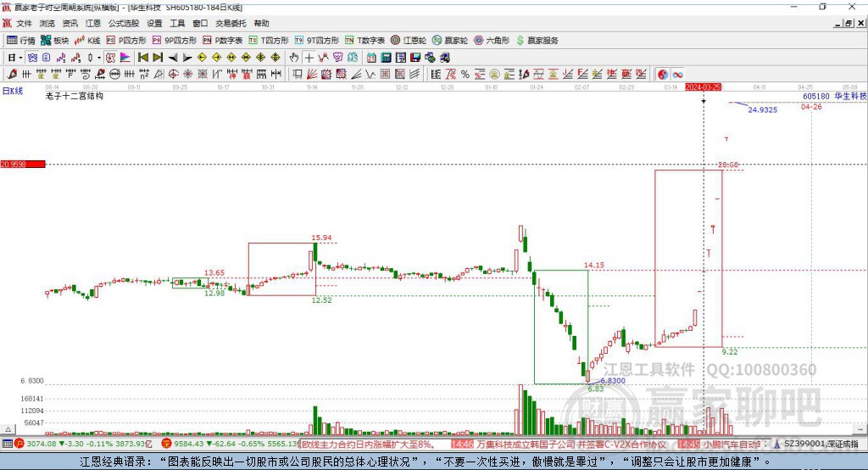The image size is (868, 470).
Task: Select the highlighted 2024-03-25 date marker
Action: pos(703,87)
